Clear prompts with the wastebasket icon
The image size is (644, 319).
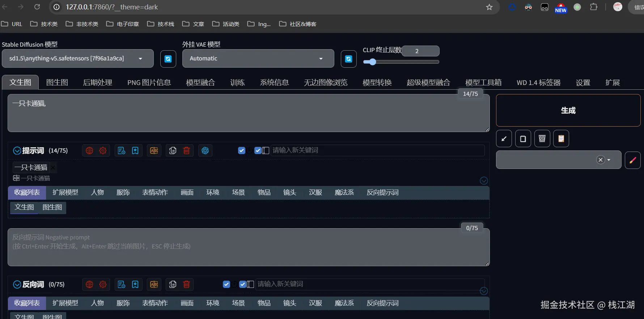(542, 139)
